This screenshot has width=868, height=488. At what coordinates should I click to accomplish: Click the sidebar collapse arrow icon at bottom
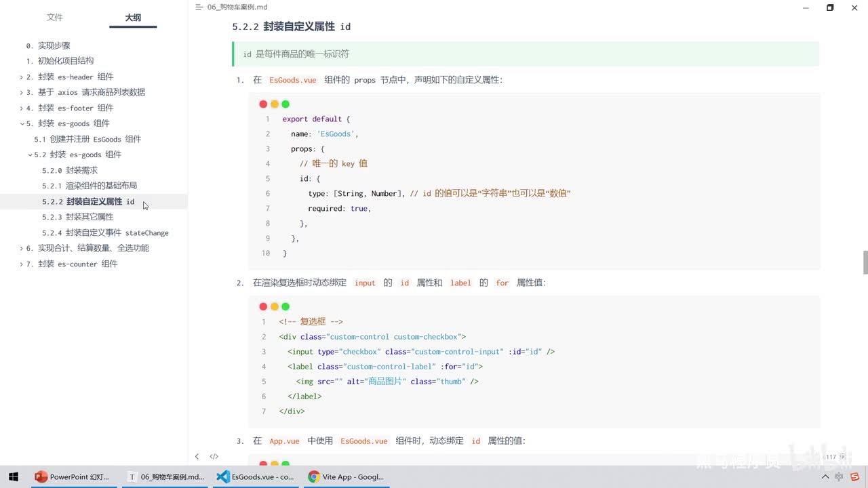[x=197, y=457]
